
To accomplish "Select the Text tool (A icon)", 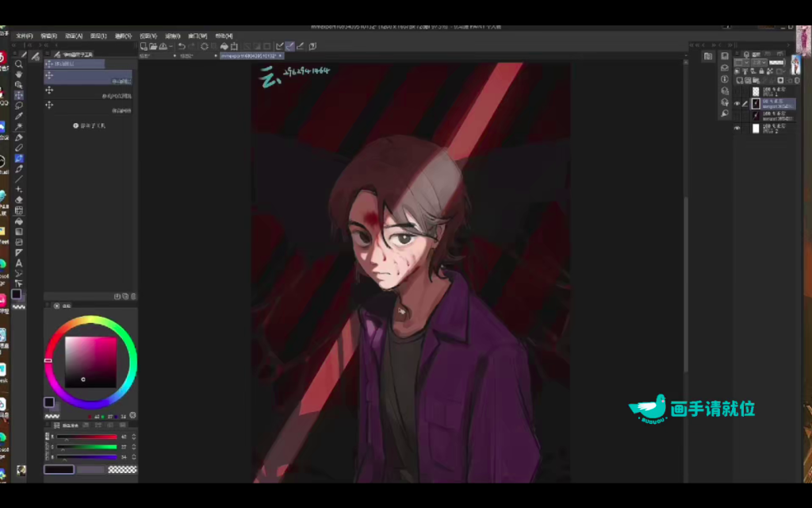I will click(19, 263).
